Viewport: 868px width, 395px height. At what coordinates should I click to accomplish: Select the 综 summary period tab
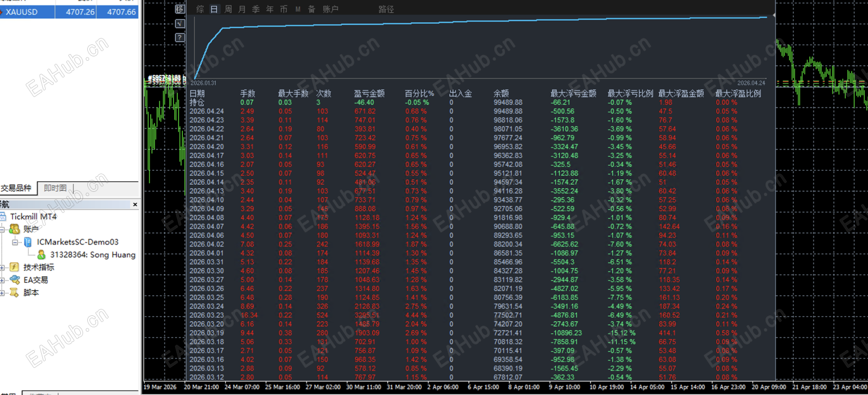coord(200,9)
